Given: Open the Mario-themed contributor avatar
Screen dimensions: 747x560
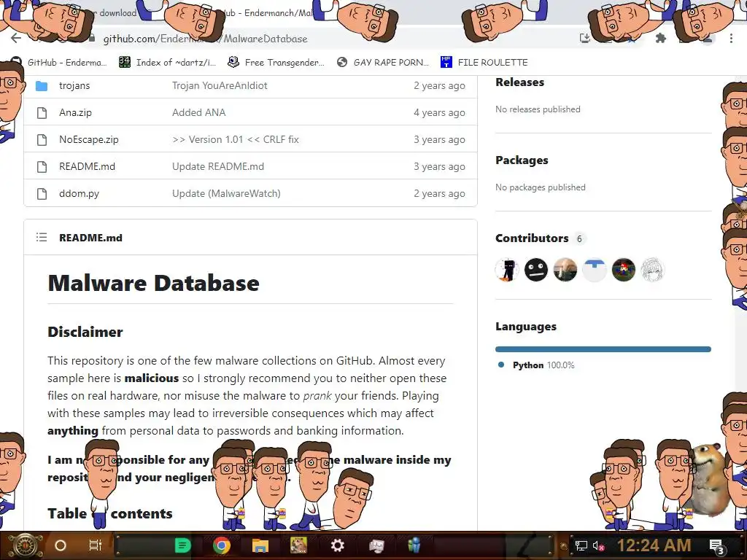Looking at the screenshot, I should coord(623,270).
